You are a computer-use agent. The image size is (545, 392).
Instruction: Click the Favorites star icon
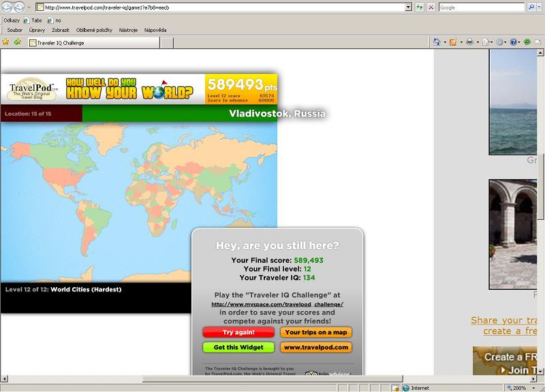click(x=6, y=42)
